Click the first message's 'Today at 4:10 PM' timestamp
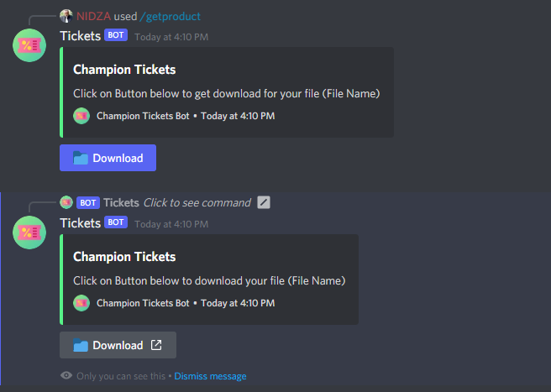This screenshot has width=551, height=392. [171, 37]
